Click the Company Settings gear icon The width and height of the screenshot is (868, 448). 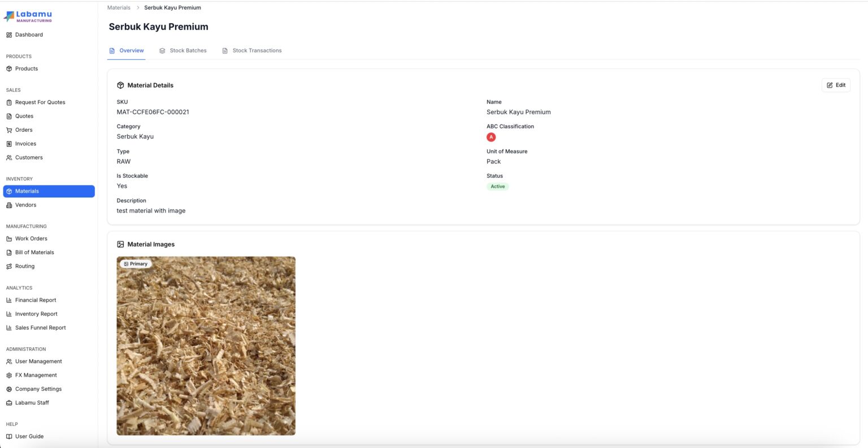[9, 389]
